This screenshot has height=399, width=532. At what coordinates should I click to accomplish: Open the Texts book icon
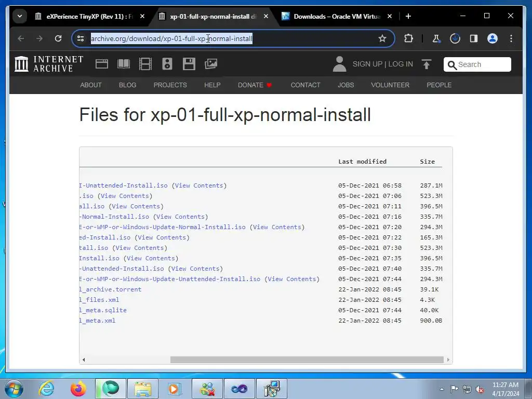tap(124, 64)
